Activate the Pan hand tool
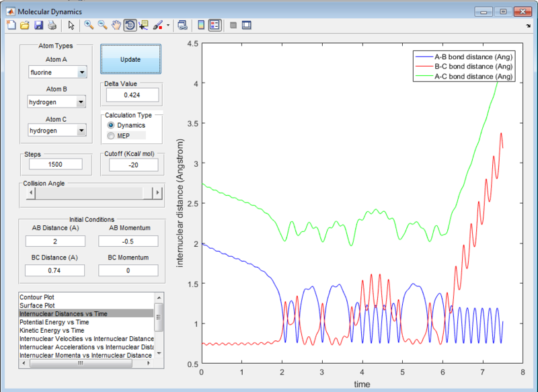 click(116, 26)
